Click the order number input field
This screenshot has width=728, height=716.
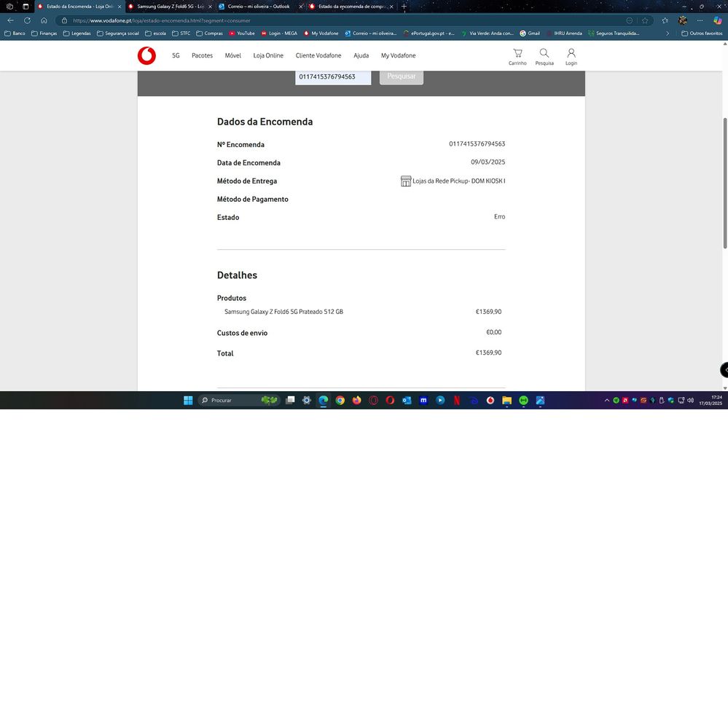(x=332, y=76)
